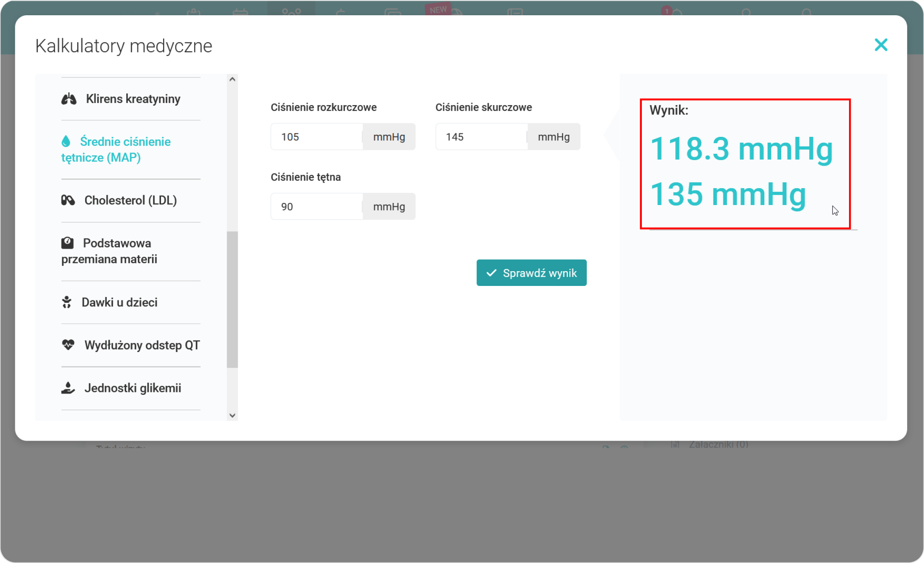Click the weight scale icon for przemiana materii
The image size is (924, 563).
click(x=67, y=243)
